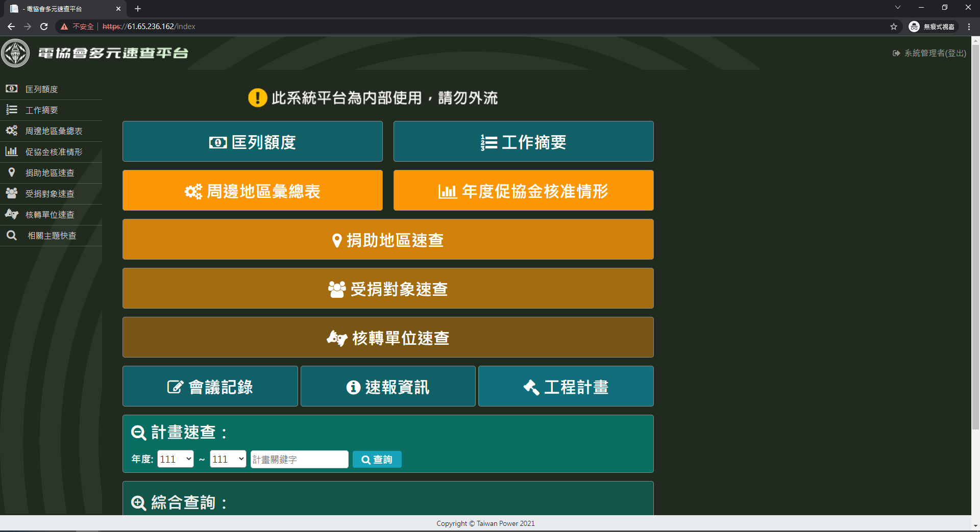980x532 pixels.
Task: Click the 電協會多元速查平台 site title
Action: (x=113, y=53)
